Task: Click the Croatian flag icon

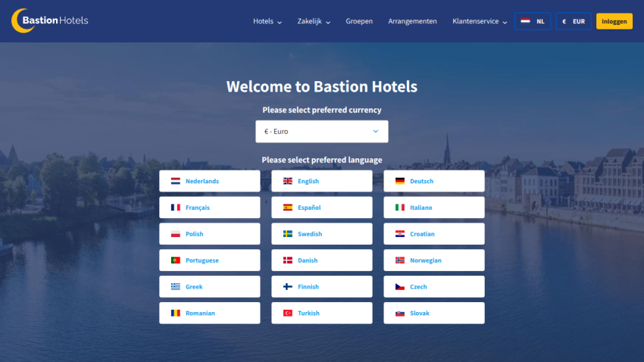Action: click(x=399, y=234)
